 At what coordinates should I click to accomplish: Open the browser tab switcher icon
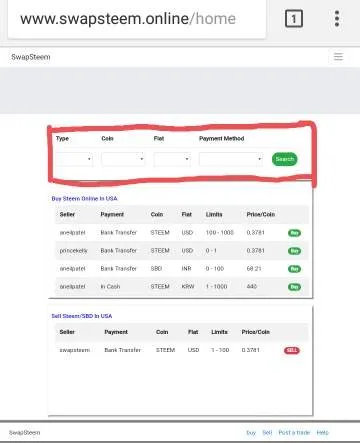(x=294, y=19)
